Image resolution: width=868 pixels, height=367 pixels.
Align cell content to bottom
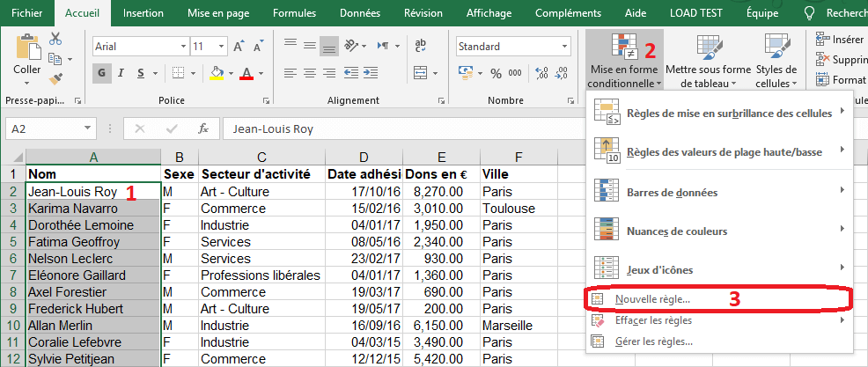(329, 47)
